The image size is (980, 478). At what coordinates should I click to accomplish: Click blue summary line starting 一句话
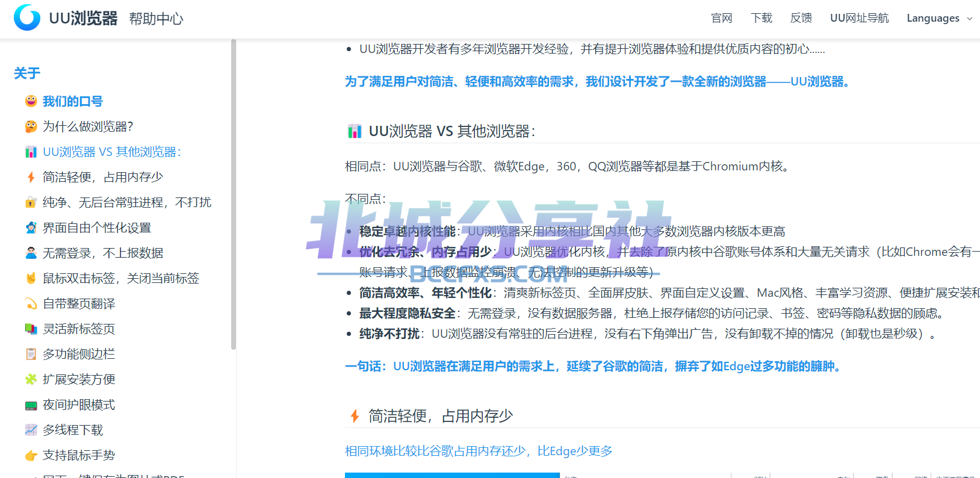[593, 366]
